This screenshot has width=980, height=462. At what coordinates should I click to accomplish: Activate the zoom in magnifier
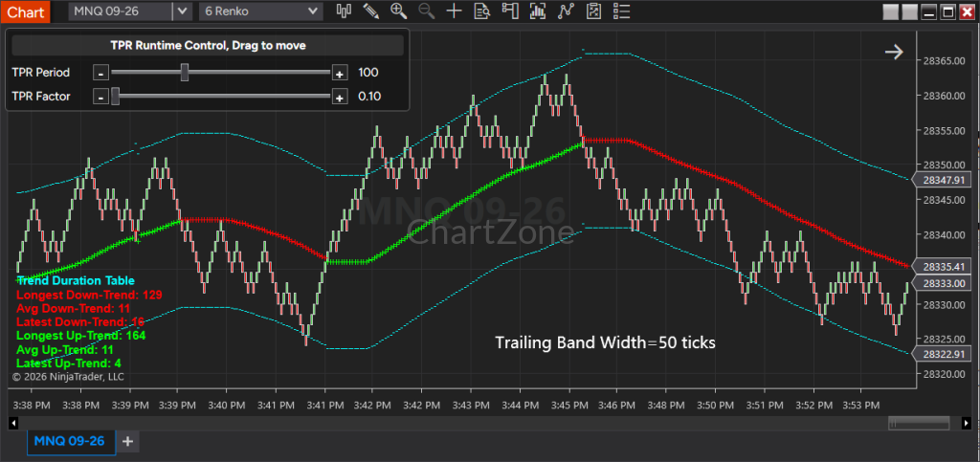tap(399, 11)
